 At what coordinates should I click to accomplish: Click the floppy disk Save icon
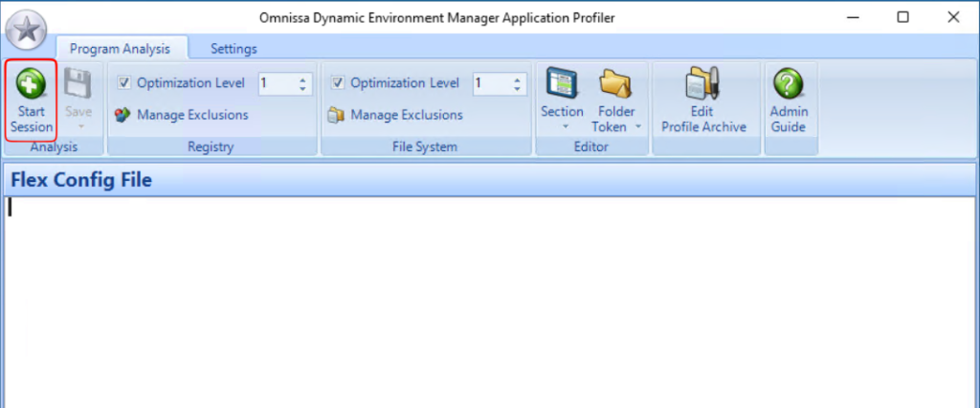point(78,84)
